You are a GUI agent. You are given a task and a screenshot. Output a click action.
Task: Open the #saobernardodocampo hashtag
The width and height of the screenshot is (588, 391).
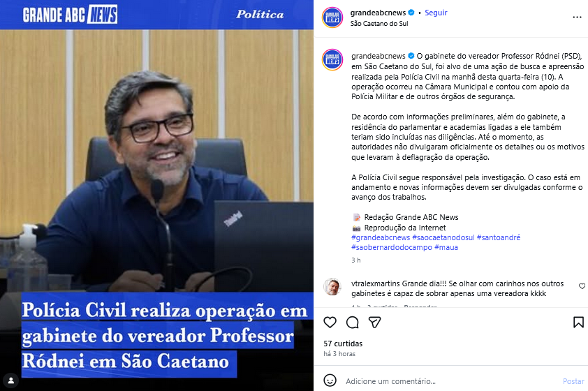392,247
